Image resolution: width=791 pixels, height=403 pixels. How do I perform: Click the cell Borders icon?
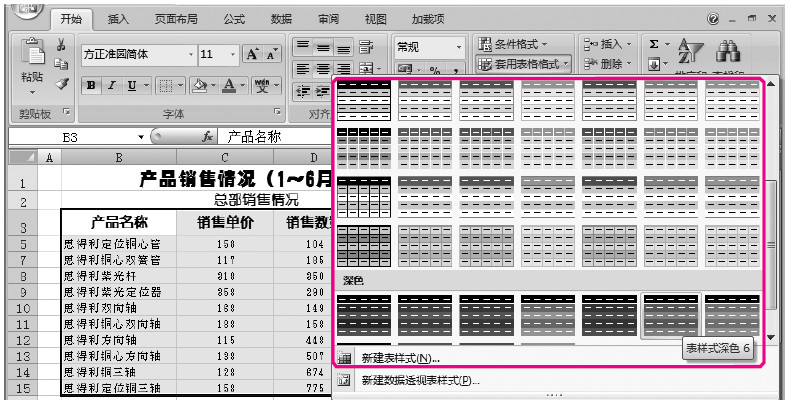tap(165, 86)
